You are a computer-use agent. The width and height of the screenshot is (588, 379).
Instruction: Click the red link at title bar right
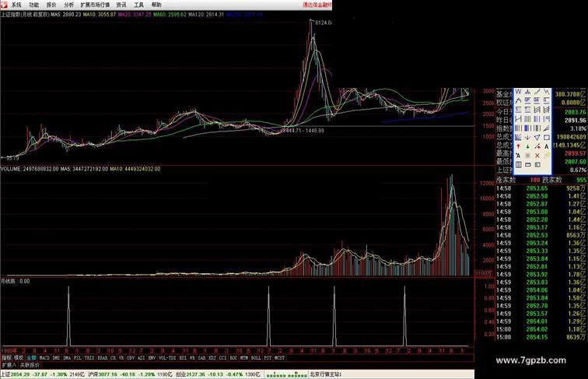[x=317, y=5]
